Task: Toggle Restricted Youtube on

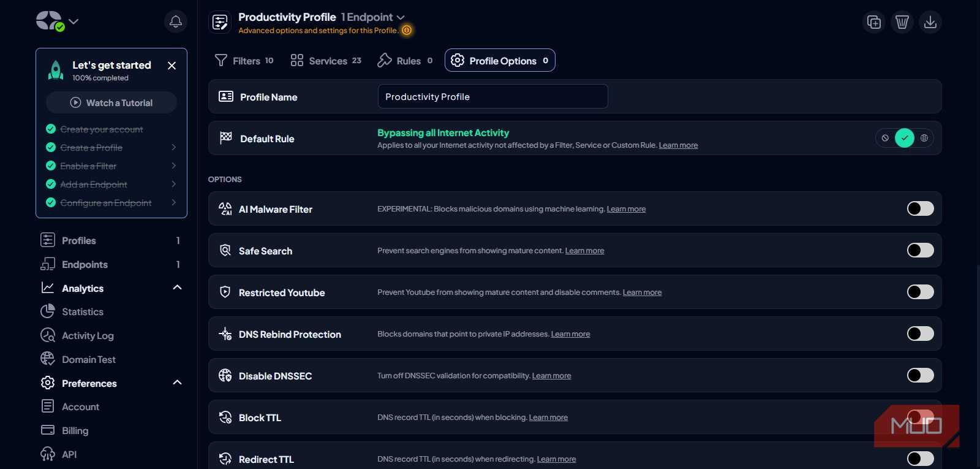Action: [921, 292]
